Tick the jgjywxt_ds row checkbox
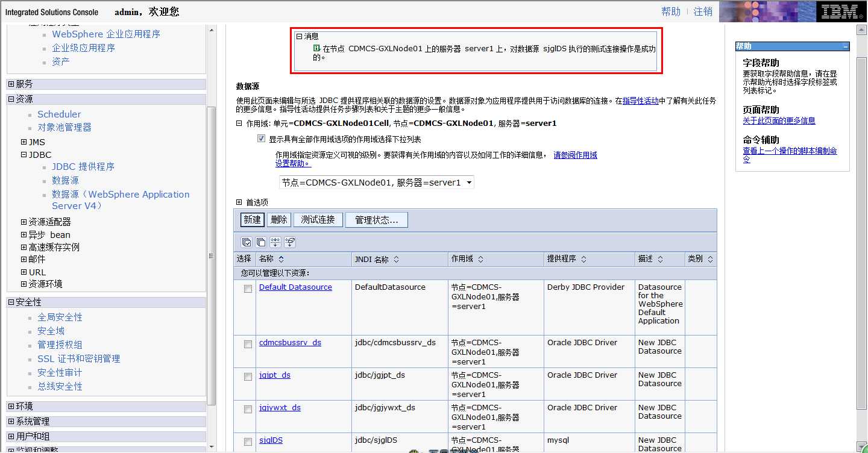 click(248, 410)
